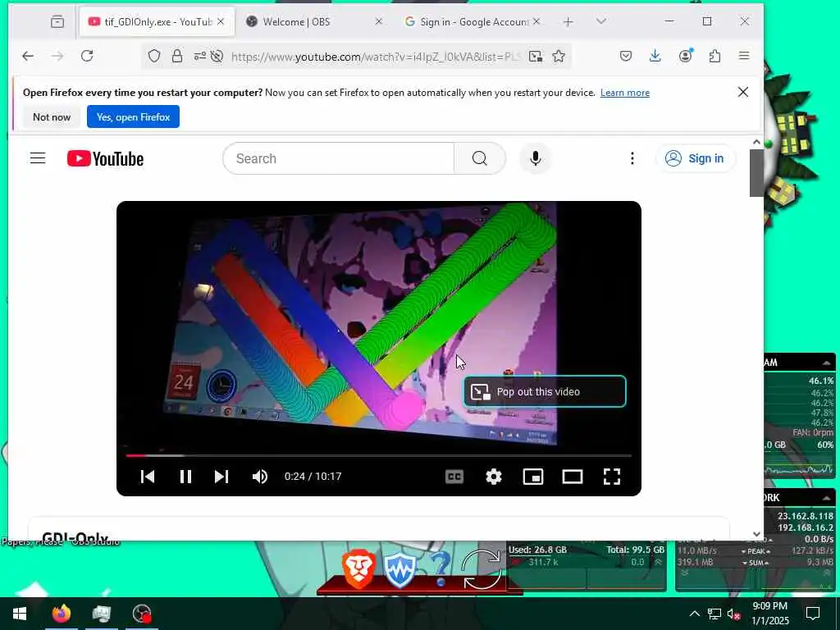Image resolution: width=840 pixels, height=630 pixels.
Task: Open the Firefox View tab icon
Action: pos(57,21)
